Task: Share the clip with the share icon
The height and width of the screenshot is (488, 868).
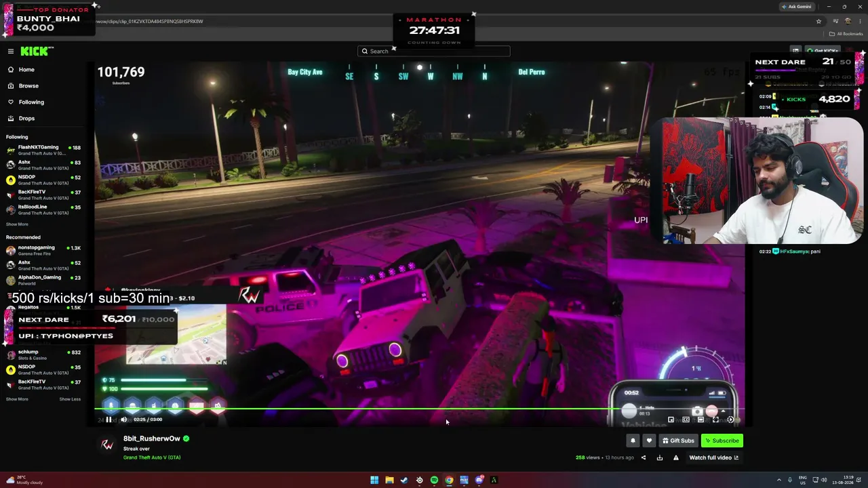Action: click(644, 457)
